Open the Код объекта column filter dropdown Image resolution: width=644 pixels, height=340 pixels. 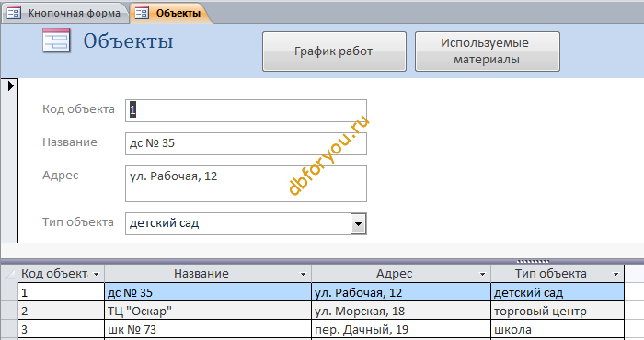[x=96, y=274]
